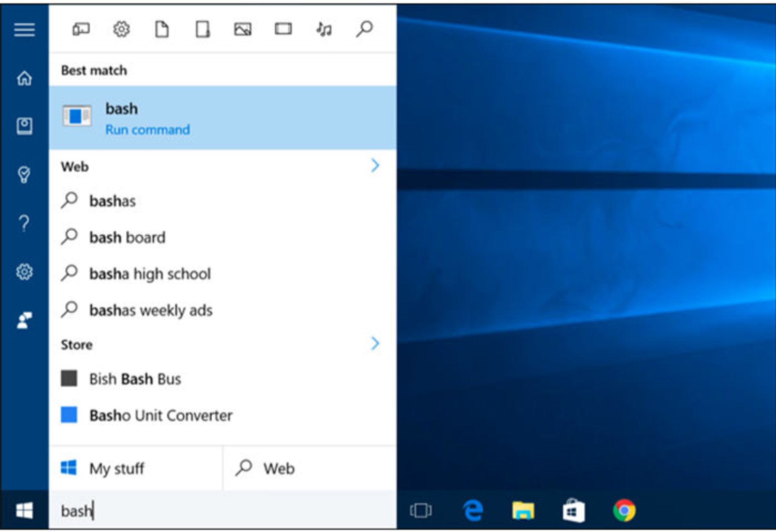The width and height of the screenshot is (776, 532).
Task: Open File Explorer from taskbar
Action: pyautogui.click(x=523, y=511)
